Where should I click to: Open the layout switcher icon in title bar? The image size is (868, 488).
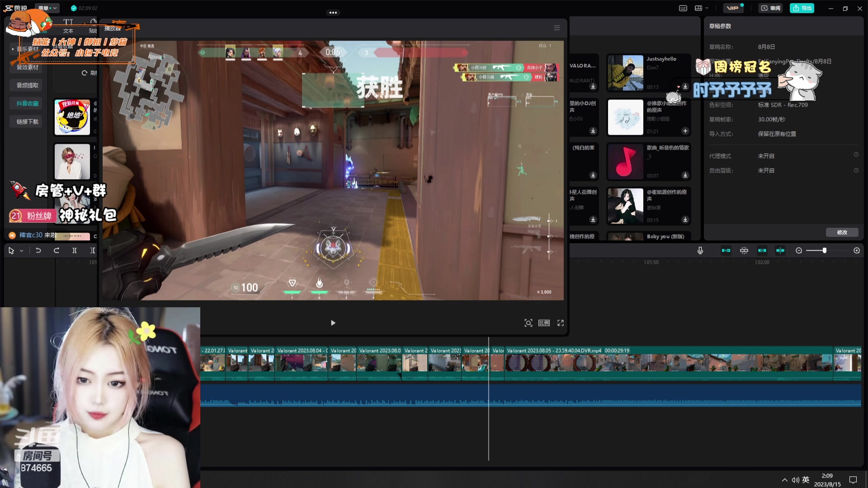(698, 8)
